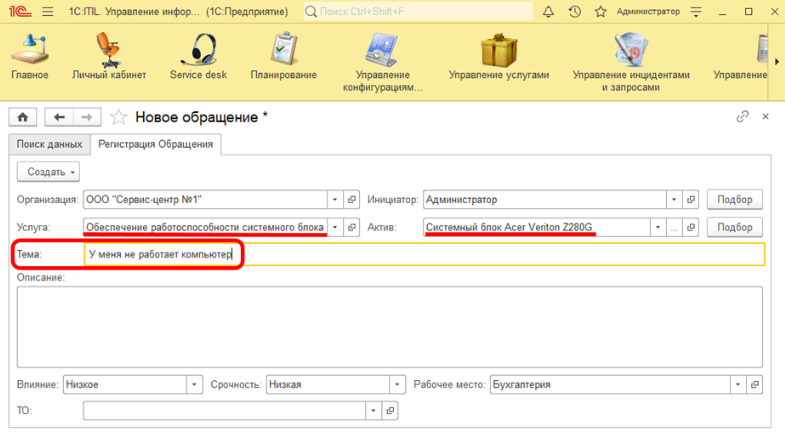
Task: Expand the Организация dropdown list
Action: 335,199
